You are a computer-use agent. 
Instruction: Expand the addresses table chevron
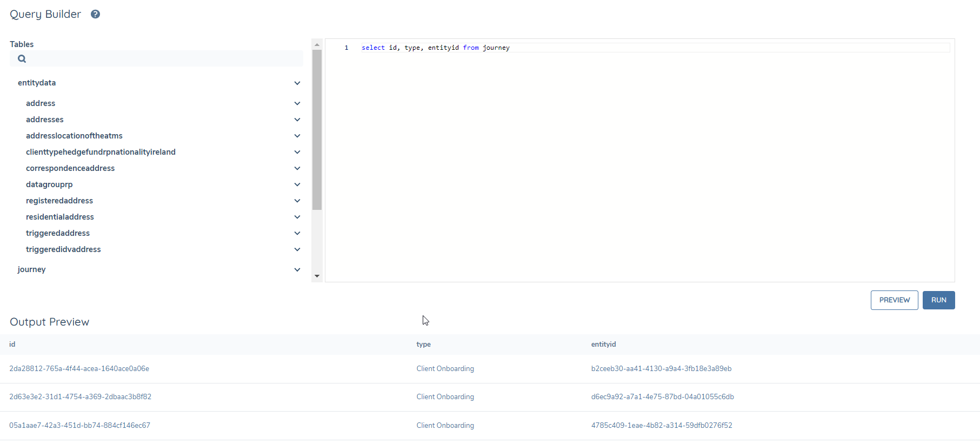pyautogui.click(x=297, y=120)
